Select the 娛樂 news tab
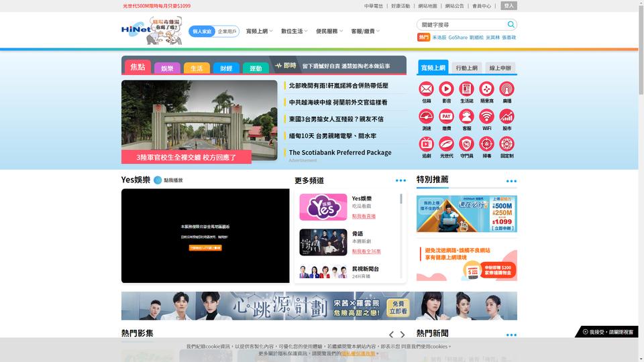The image size is (644, 362). (x=167, y=68)
